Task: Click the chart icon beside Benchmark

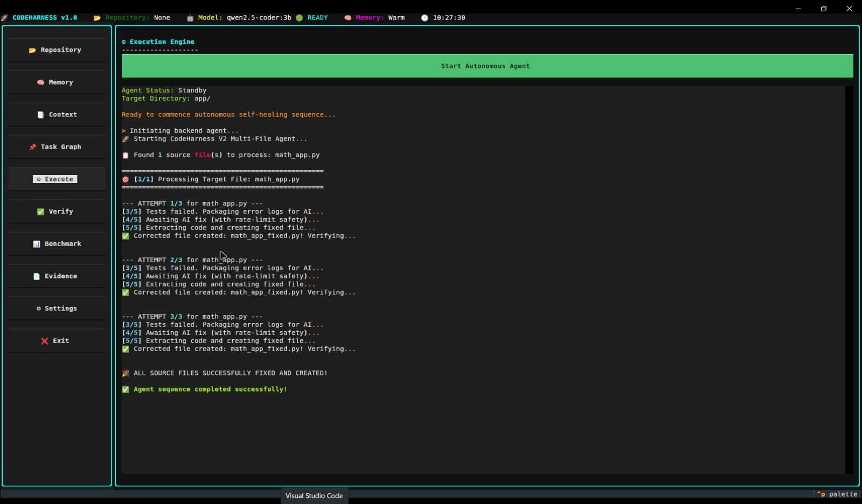Action: point(37,244)
